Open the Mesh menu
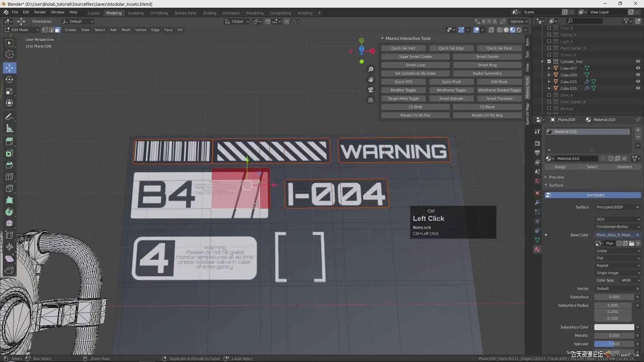Screen dimensions: 644x362 pyautogui.click(x=126, y=30)
